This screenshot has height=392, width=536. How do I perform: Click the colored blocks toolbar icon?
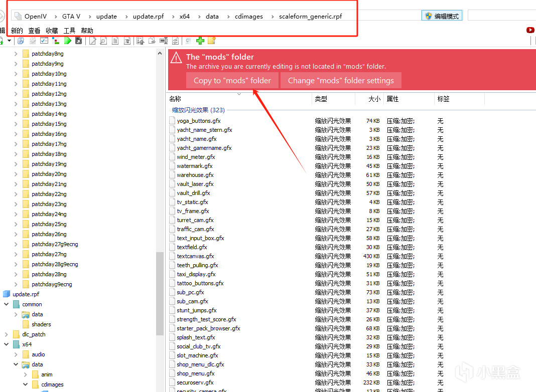tap(56, 41)
